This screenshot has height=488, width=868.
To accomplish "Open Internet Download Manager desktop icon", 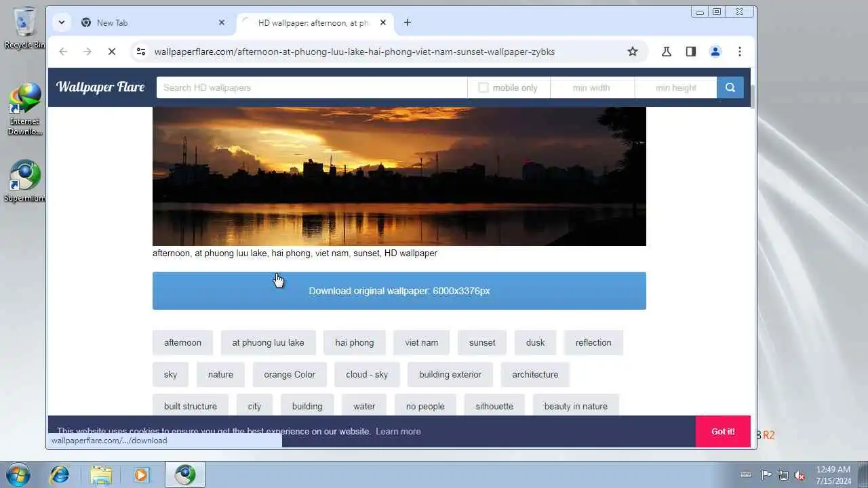I will 24,108.
